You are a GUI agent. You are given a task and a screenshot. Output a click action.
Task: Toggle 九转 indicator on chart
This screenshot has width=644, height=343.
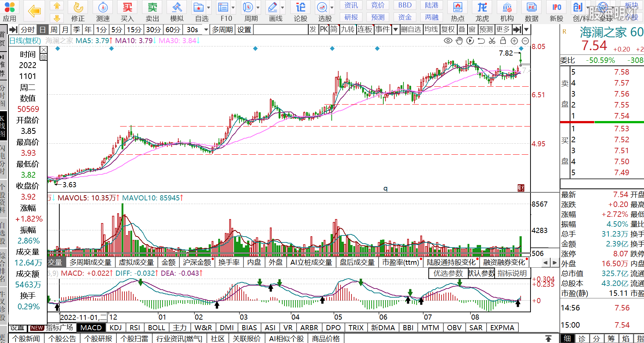coord(347,30)
